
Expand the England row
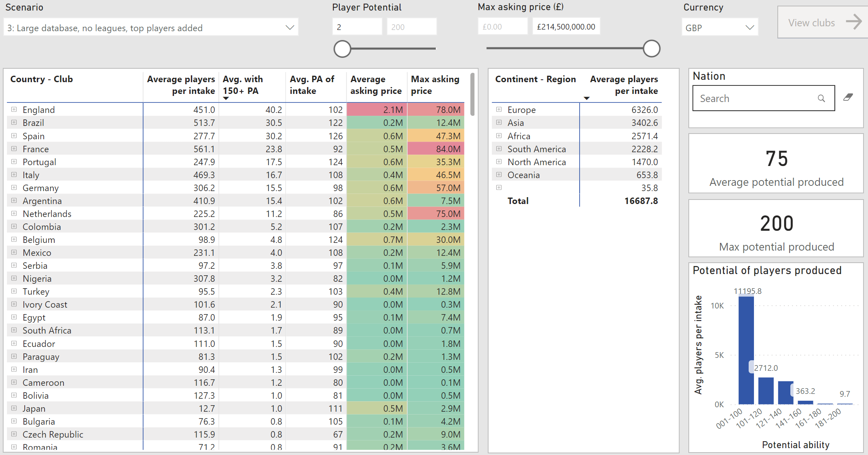[x=14, y=109]
